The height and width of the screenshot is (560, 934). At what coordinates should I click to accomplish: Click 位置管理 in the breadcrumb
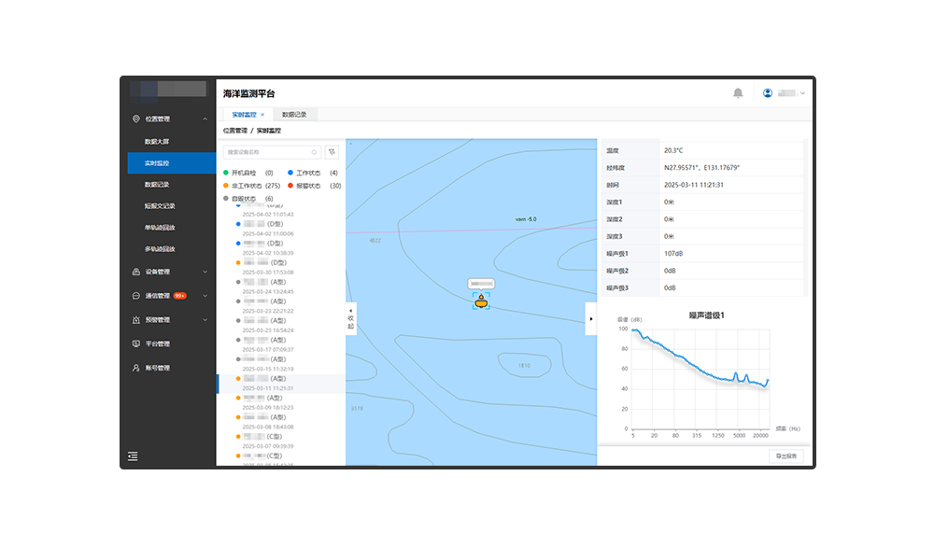234,131
